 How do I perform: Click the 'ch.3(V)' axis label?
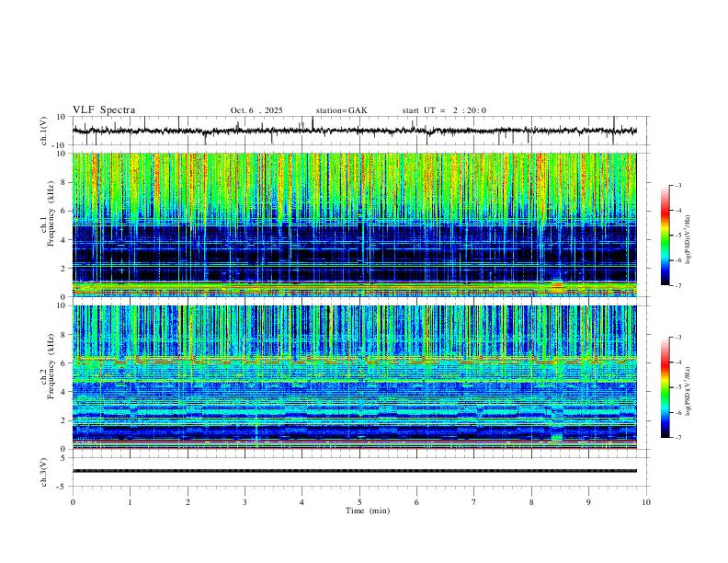click(44, 472)
